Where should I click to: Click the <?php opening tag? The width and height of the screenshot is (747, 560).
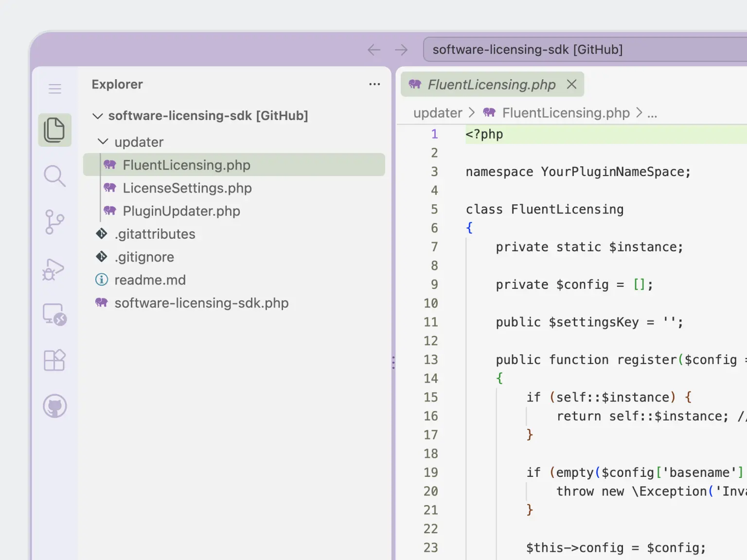pos(484,134)
